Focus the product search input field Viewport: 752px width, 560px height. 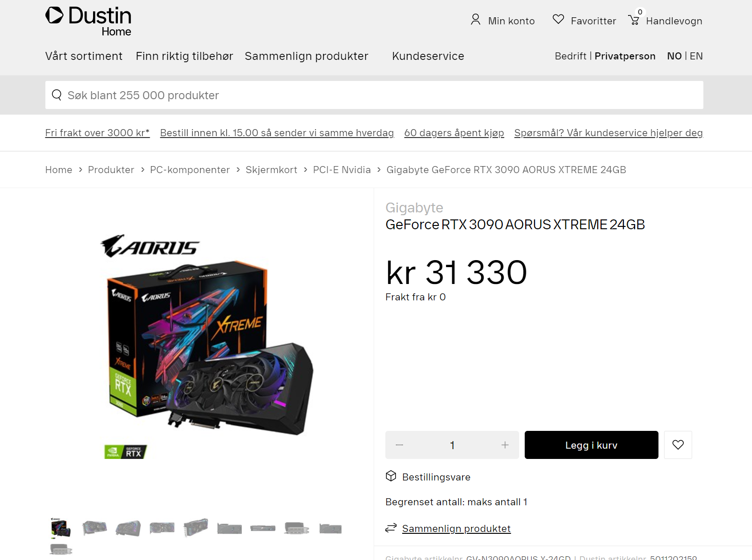coord(374,95)
